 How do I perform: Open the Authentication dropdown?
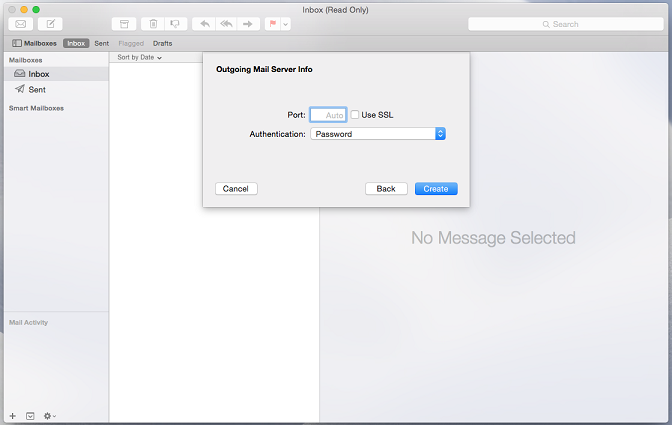377,133
